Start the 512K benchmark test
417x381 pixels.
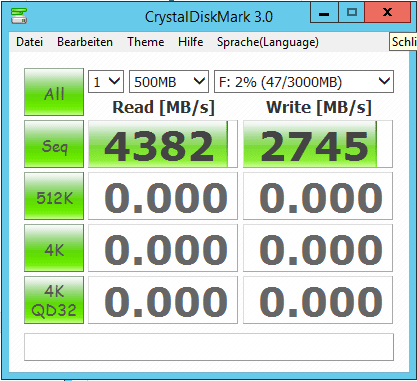54,196
